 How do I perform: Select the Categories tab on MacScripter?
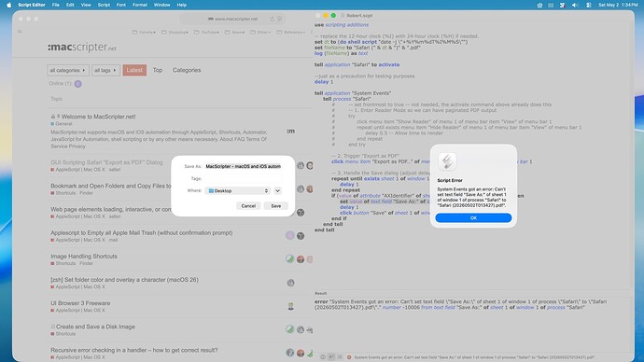pyautogui.click(x=187, y=70)
